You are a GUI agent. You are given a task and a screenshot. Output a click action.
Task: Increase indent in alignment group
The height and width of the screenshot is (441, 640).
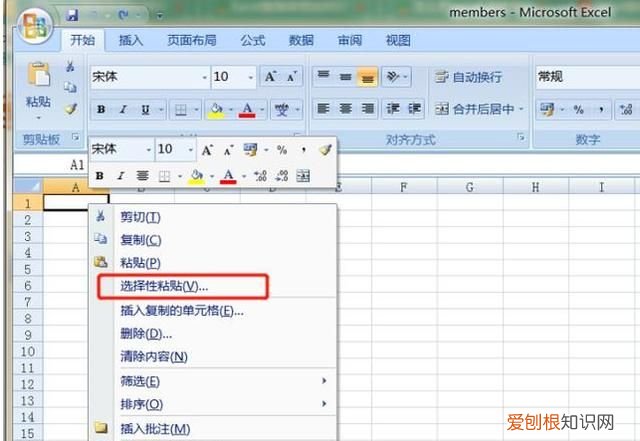(x=414, y=109)
